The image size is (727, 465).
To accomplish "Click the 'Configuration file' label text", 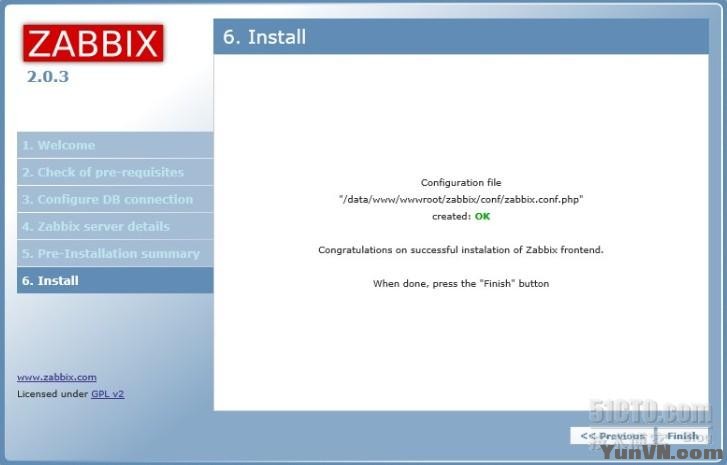I will coord(461,183).
